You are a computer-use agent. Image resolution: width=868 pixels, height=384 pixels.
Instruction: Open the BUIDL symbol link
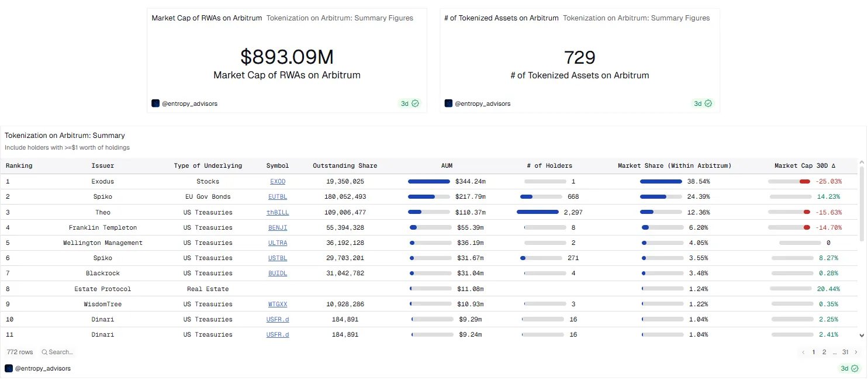[x=278, y=273]
